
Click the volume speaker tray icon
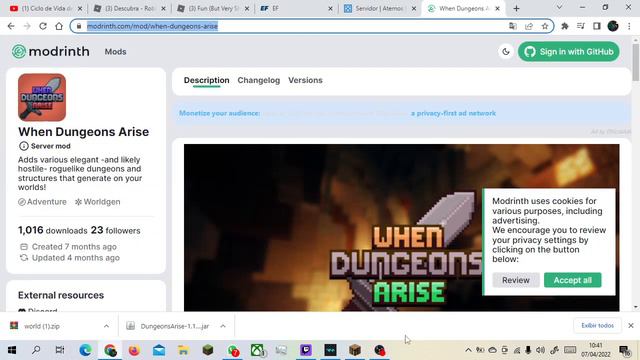tap(540, 350)
